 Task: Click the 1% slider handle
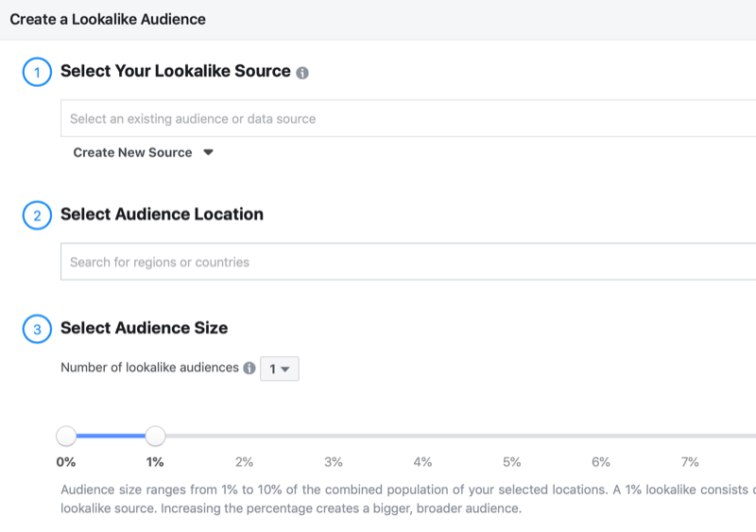[156, 436]
